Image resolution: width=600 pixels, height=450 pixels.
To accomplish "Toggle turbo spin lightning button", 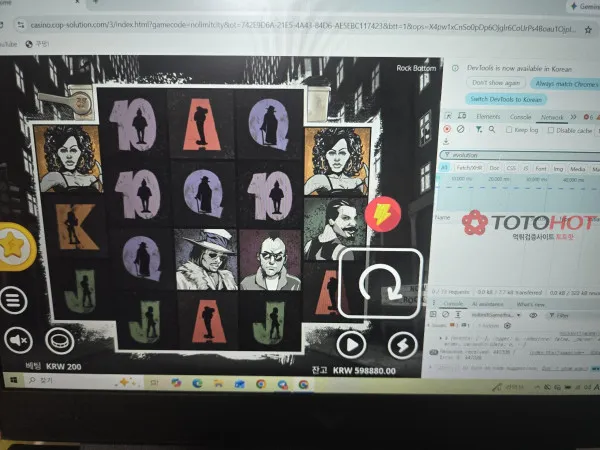I will [402, 346].
